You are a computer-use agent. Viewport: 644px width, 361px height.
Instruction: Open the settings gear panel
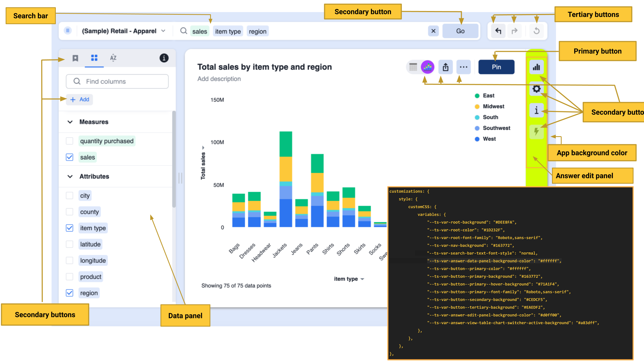[x=536, y=89]
